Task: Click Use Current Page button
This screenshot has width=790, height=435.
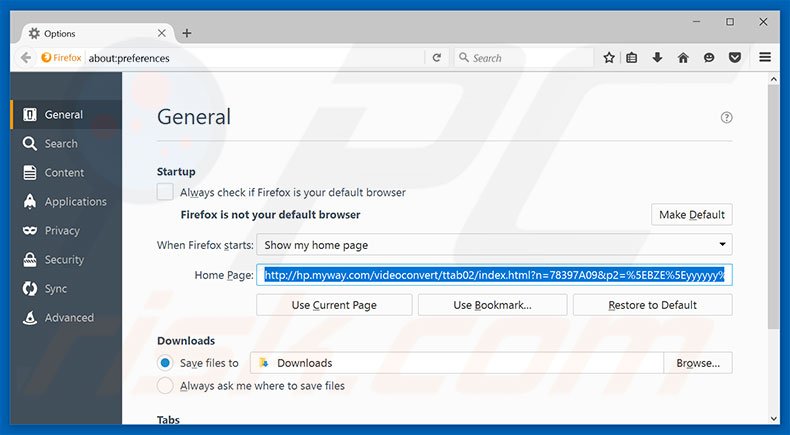Action: [334, 305]
